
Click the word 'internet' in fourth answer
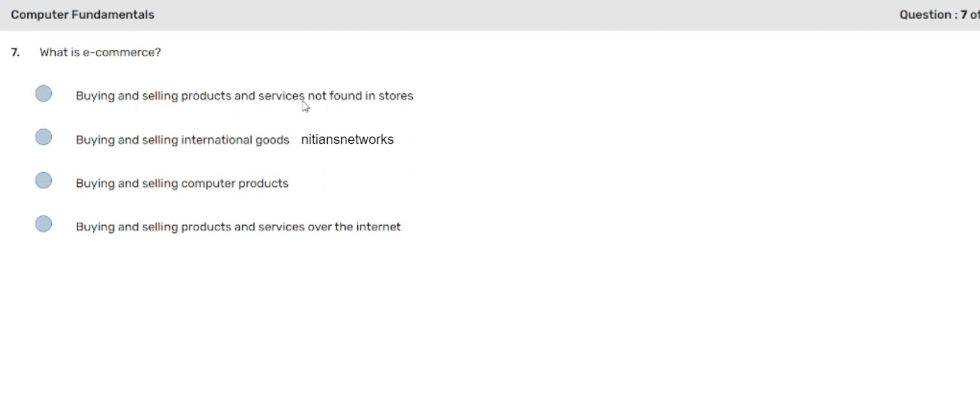click(x=378, y=227)
